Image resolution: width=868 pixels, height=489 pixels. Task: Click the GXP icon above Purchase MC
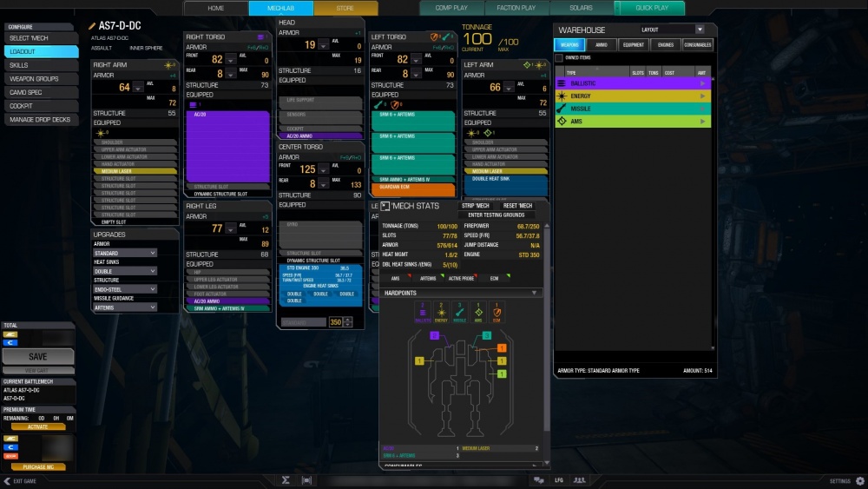coord(10,456)
